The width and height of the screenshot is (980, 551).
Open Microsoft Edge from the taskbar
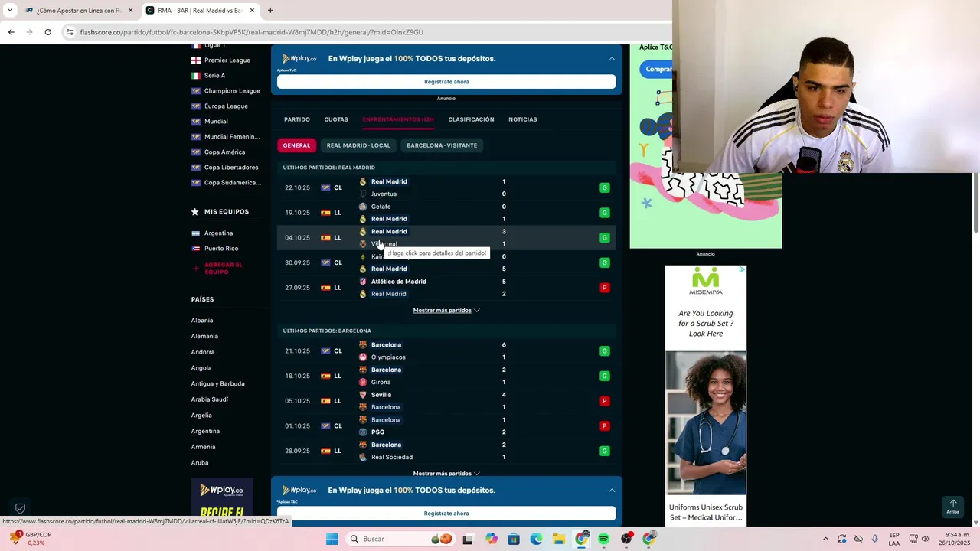pos(536,539)
